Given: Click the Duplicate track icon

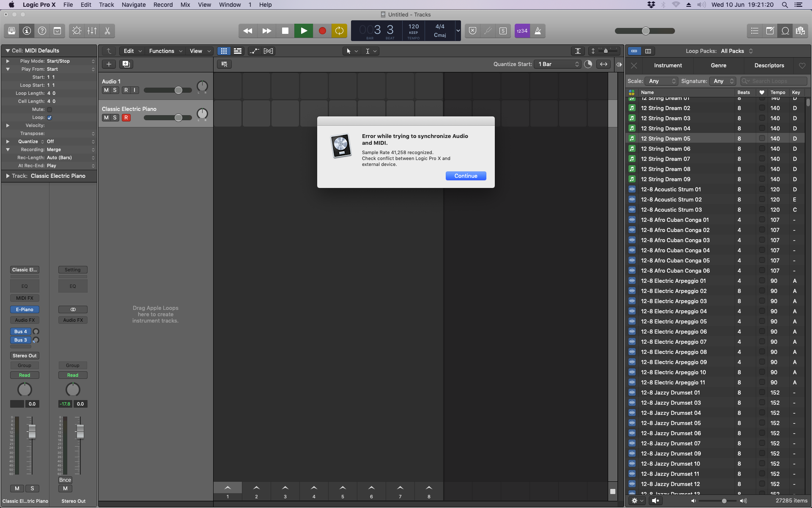Looking at the screenshot, I should pyautogui.click(x=126, y=64).
